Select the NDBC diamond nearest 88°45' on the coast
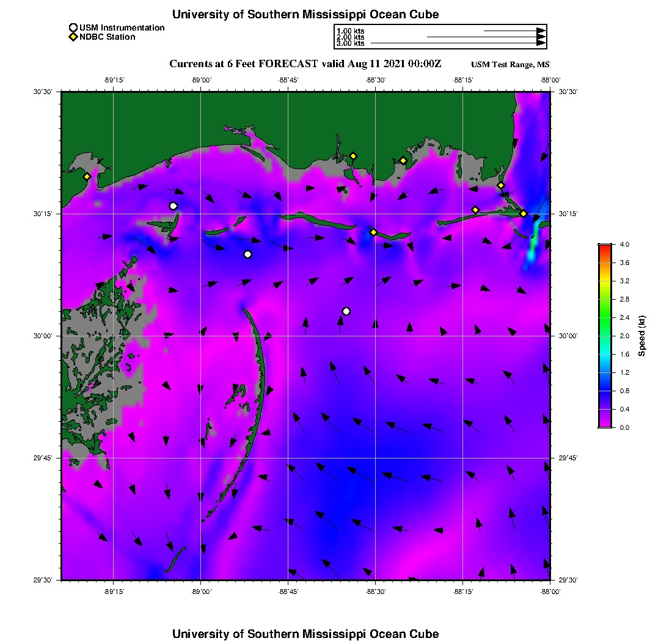The image size is (672, 641). click(x=353, y=156)
